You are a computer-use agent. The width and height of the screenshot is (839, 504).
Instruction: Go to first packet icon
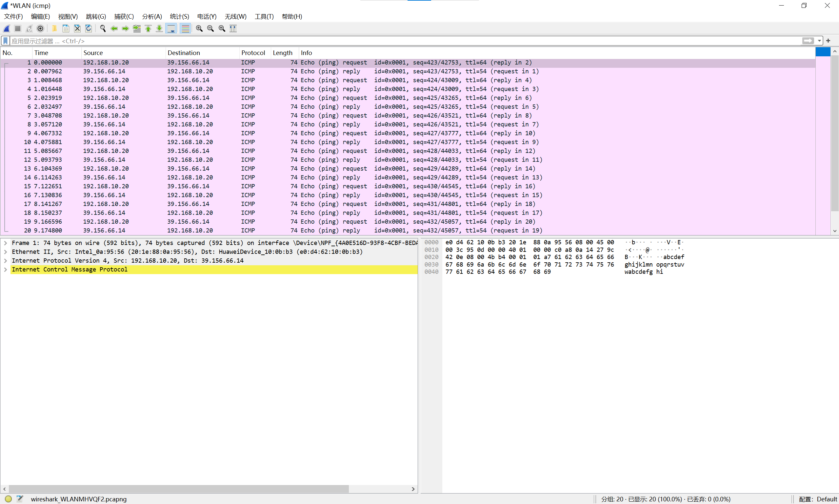pyautogui.click(x=148, y=28)
